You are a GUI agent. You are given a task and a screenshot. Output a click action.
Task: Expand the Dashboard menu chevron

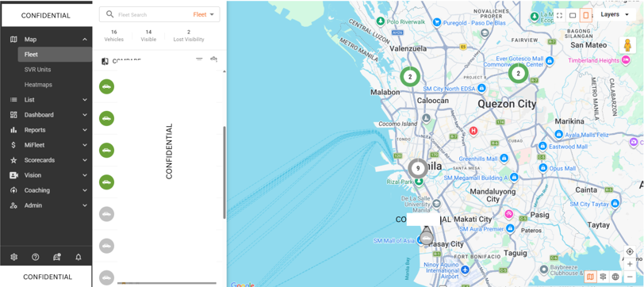pos(85,115)
